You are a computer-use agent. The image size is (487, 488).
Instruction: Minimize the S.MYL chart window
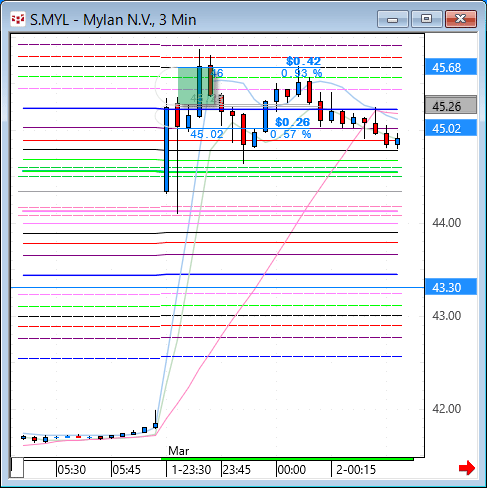[393, 19]
